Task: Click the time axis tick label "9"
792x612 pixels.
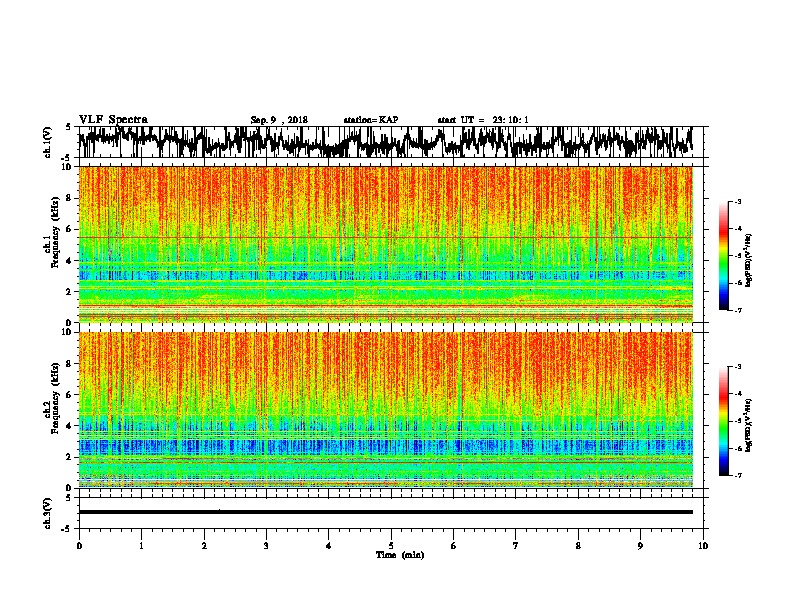Action: [x=640, y=546]
